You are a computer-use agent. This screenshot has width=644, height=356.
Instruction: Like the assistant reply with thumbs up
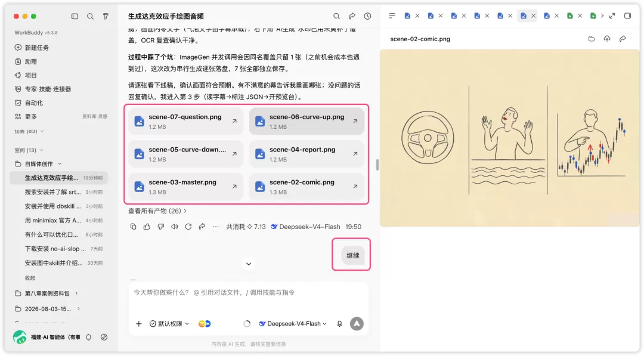tap(147, 227)
